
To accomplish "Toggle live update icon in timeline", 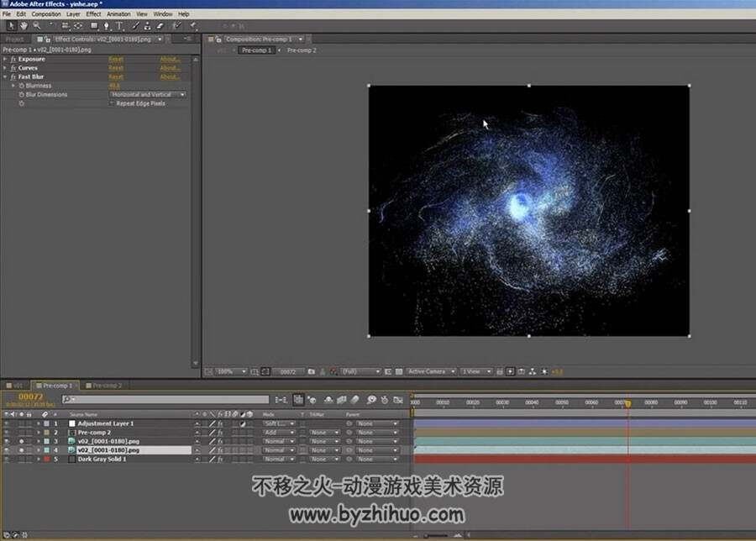I will pyautogui.click(x=298, y=399).
